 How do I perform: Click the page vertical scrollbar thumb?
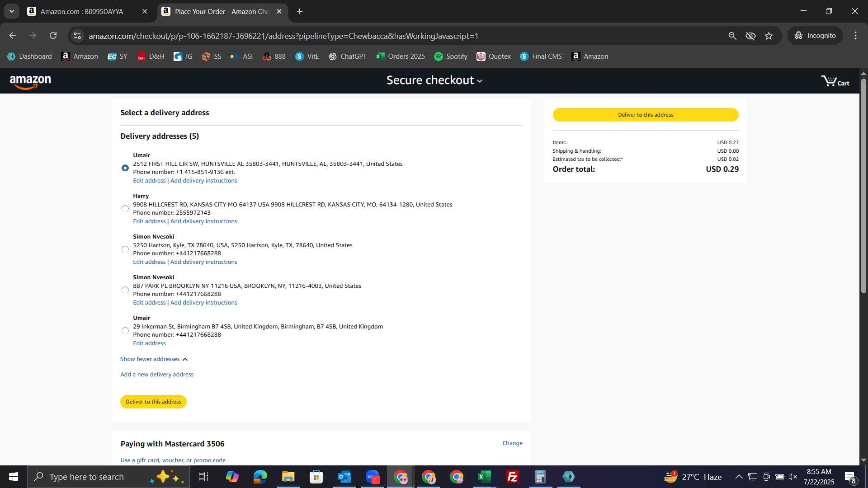coord(863,185)
